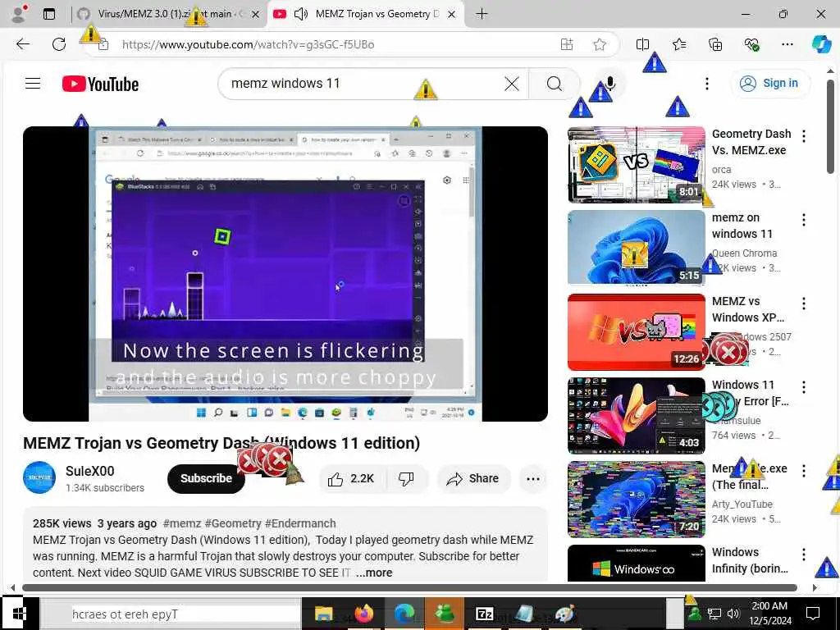
Task: Open Edge browser essentials heart icon
Action: [x=751, y=44]
